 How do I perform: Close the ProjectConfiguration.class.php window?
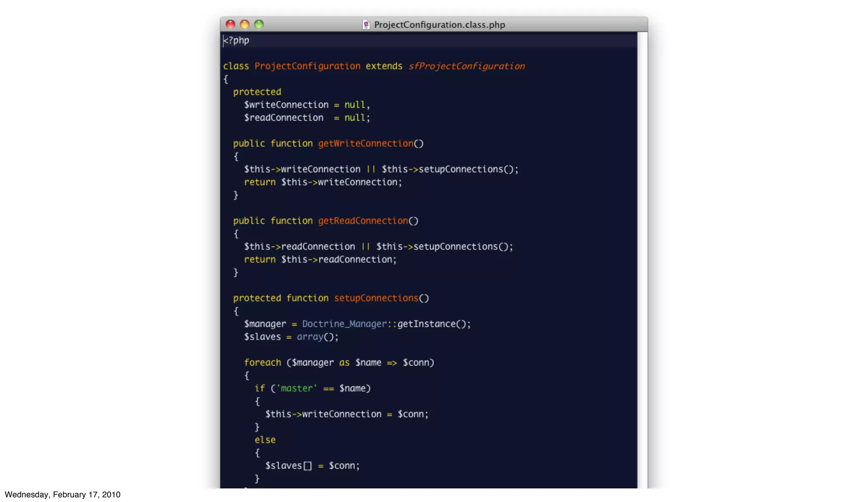coord(230,25)
